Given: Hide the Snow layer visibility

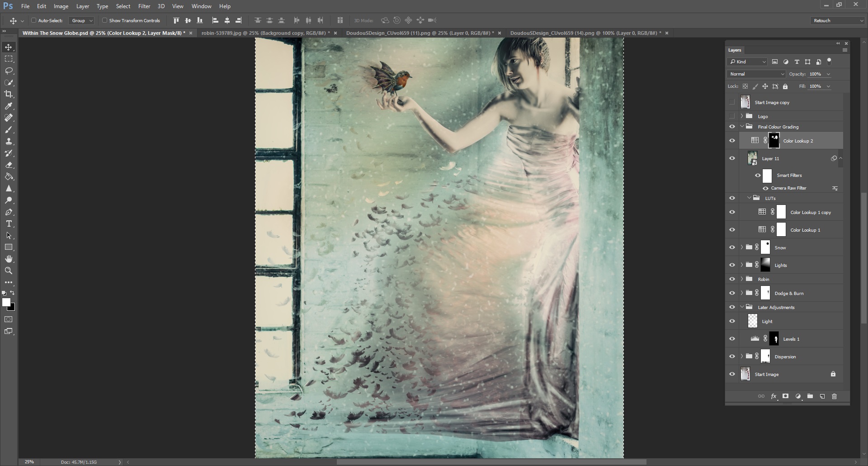Looking at the screenshot, I should coord(732,247).
